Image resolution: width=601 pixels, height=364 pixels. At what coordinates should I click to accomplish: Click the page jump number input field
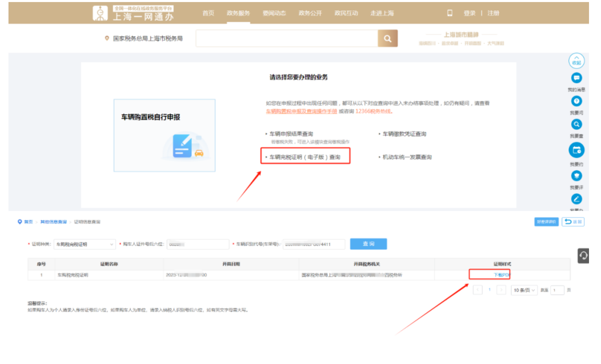click(x=558, y=290)
